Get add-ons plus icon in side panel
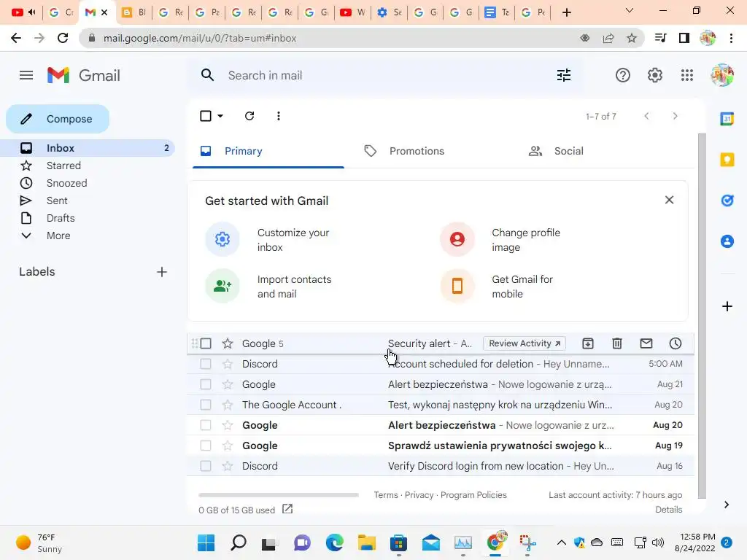747x560 pixels. point(727,306)
